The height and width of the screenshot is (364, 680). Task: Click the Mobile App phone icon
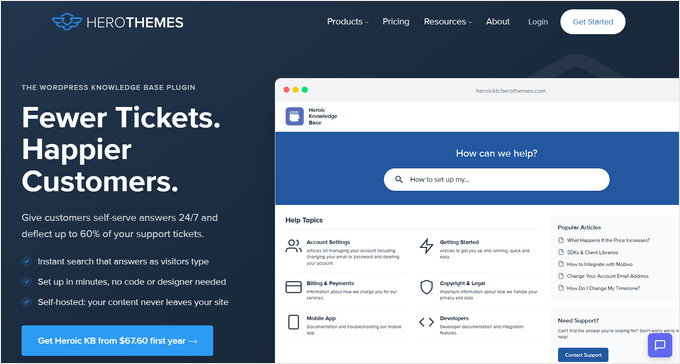pyautogui.click(x=294, y=322)
